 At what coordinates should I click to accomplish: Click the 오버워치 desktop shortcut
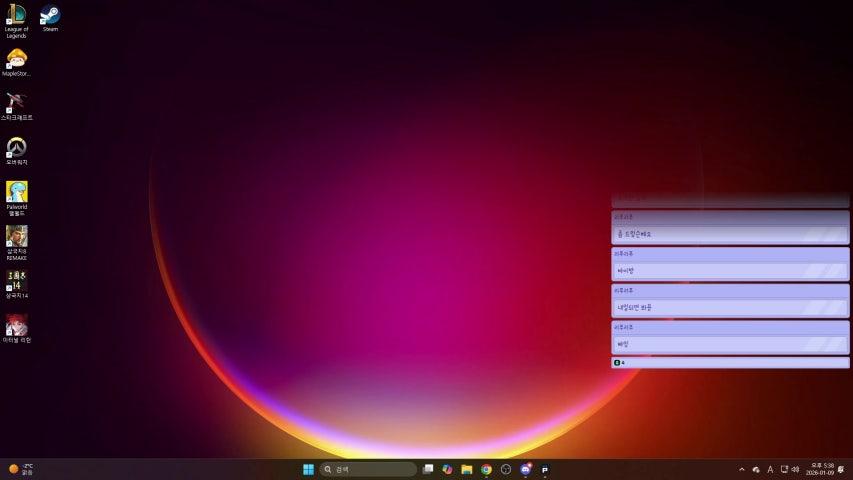pyautogui.click(x=16, y=148)
